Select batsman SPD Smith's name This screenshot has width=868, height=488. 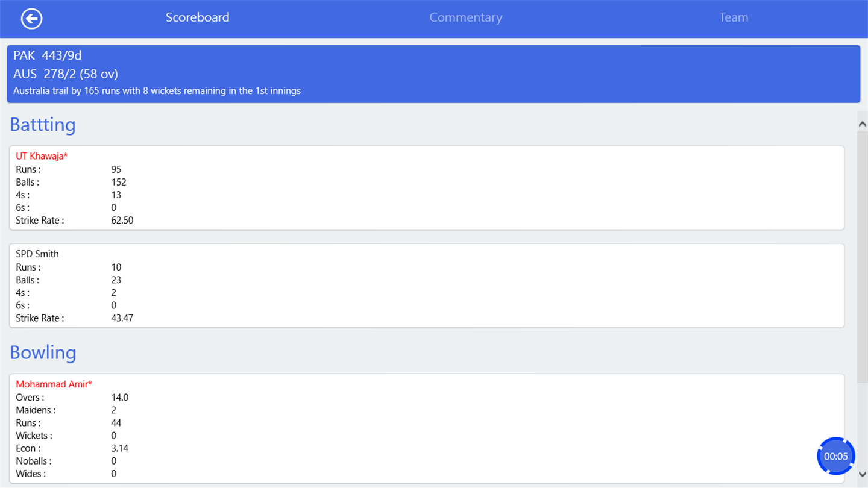point(37,254)
